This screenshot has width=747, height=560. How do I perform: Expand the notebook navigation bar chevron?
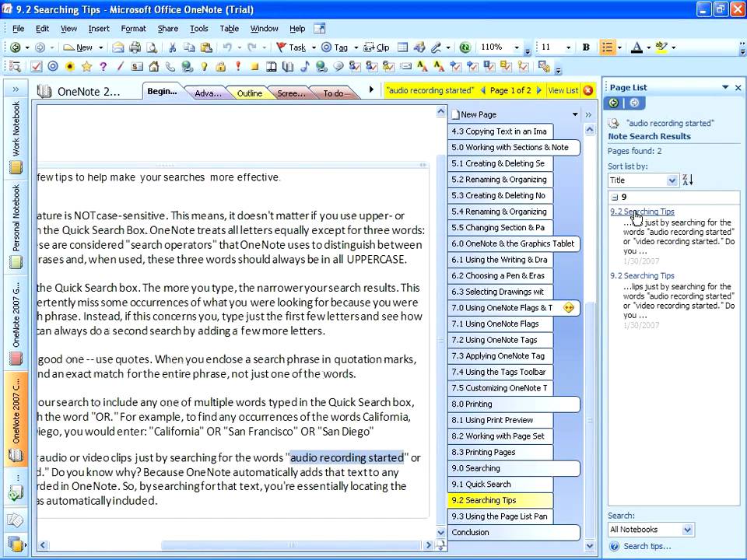click(16, 89)
